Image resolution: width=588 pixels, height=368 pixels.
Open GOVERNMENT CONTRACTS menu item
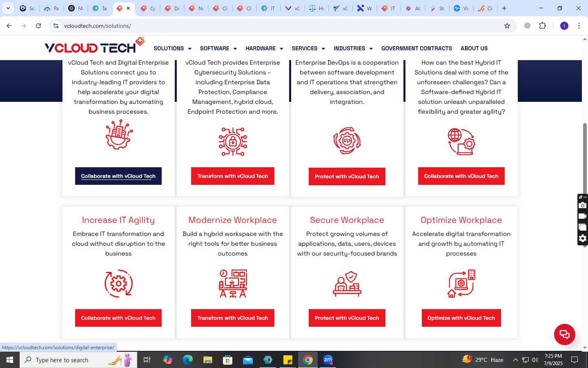[416, 48]
